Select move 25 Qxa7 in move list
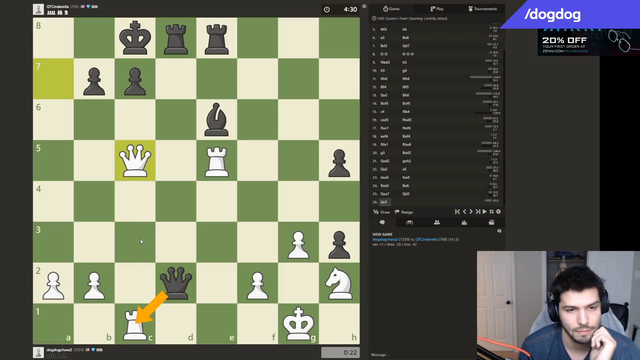The height and width of the screenshot is (360, 640). pos(385,194)
